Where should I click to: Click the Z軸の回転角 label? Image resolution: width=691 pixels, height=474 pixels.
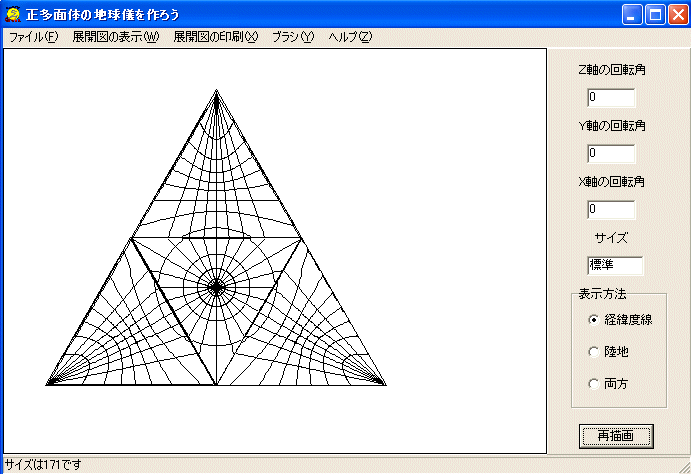(x=612, y=70)
